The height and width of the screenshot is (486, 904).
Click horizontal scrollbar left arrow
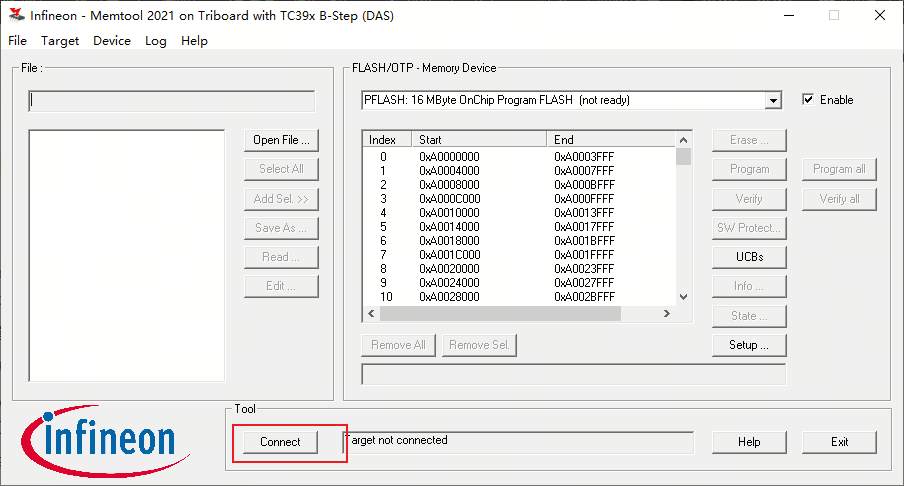pos(371,314)
